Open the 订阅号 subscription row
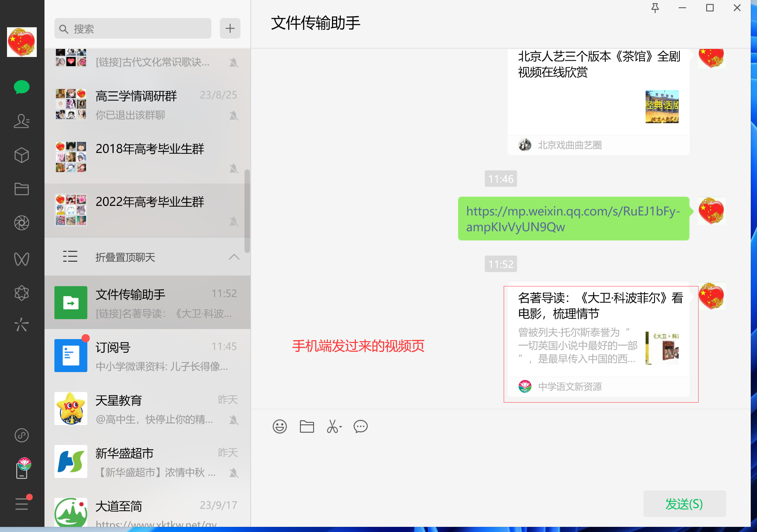The width and height of the screenshot is (757, 532). [147, 356]
